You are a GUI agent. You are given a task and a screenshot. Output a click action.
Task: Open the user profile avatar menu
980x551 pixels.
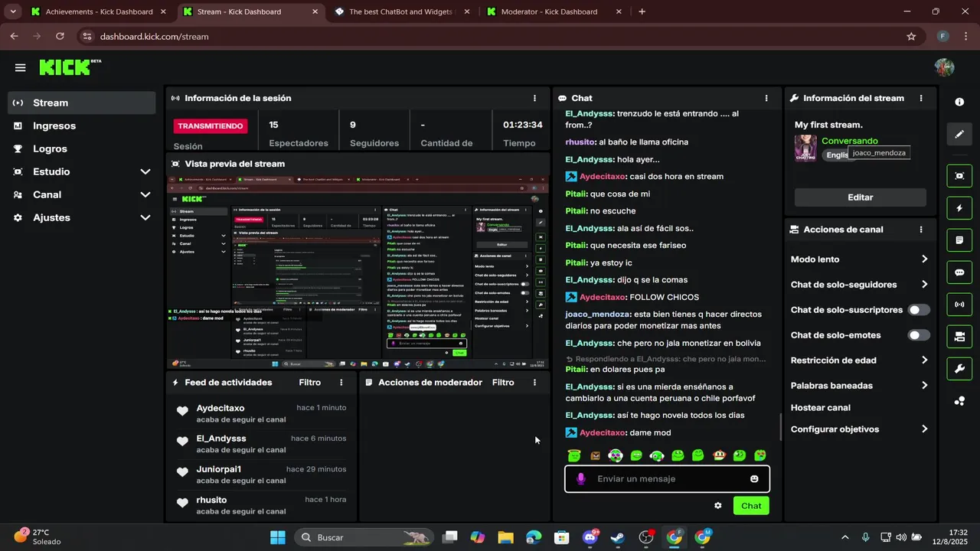(944, 67)
